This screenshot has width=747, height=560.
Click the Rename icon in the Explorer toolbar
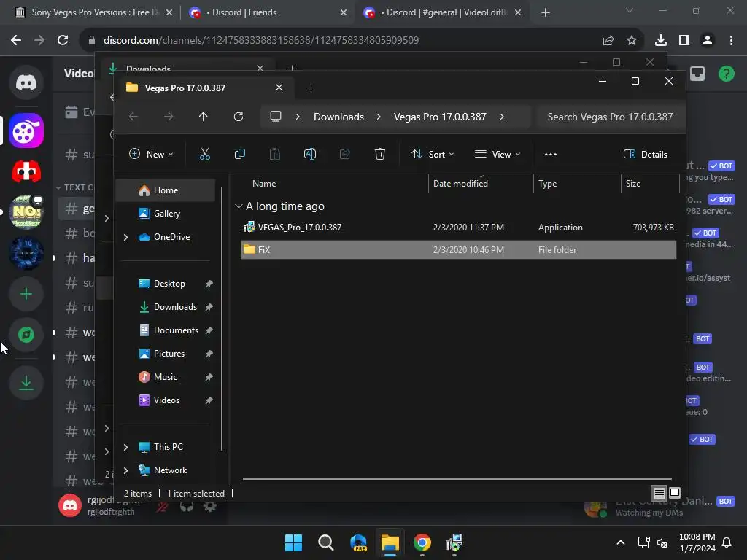tap(309, 154)
